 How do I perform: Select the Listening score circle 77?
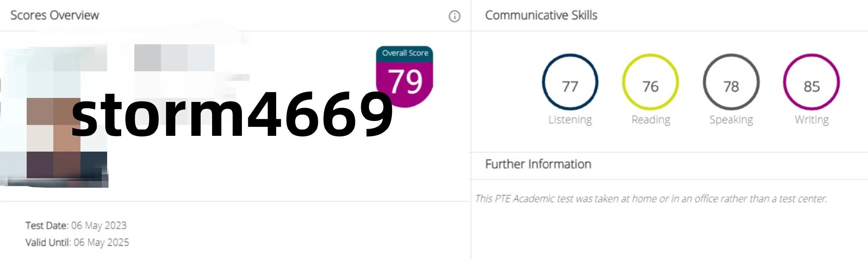click(570, 82)
